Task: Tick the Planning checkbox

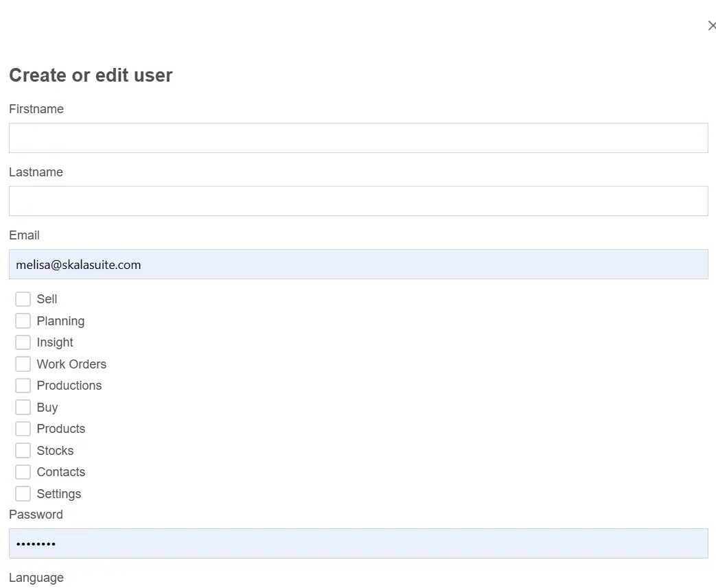Action: (x=23, y=321)
